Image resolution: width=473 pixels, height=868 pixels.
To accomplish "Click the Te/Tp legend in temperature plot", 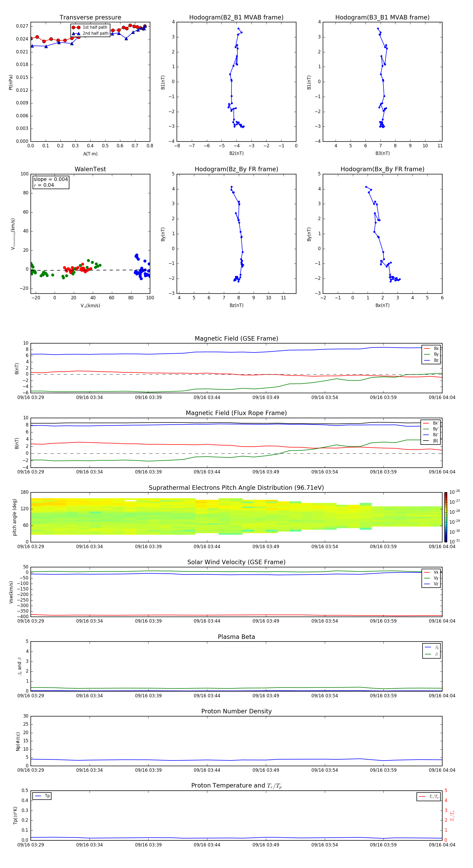I will pos(429,796).
